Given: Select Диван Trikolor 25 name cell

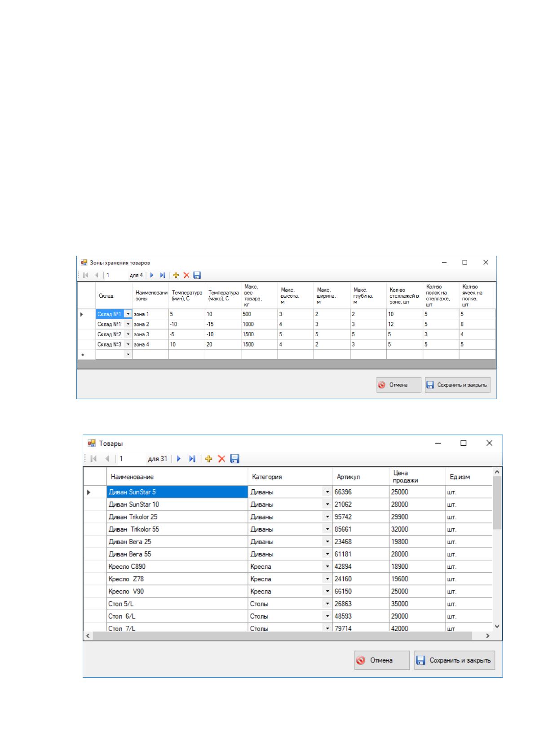Looking at the screenshot, I should 177,517.
